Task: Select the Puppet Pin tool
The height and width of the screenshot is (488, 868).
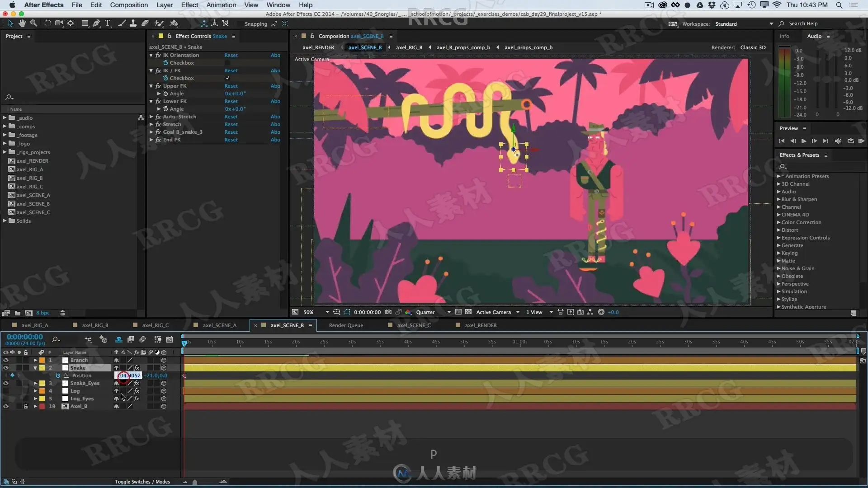Action: tap(174, 23)
